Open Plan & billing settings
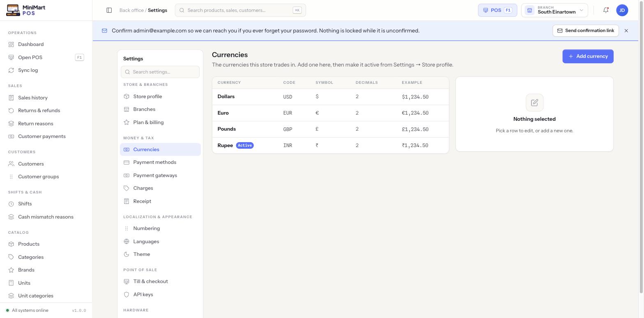The image size is (644, 318). point(160,122)
